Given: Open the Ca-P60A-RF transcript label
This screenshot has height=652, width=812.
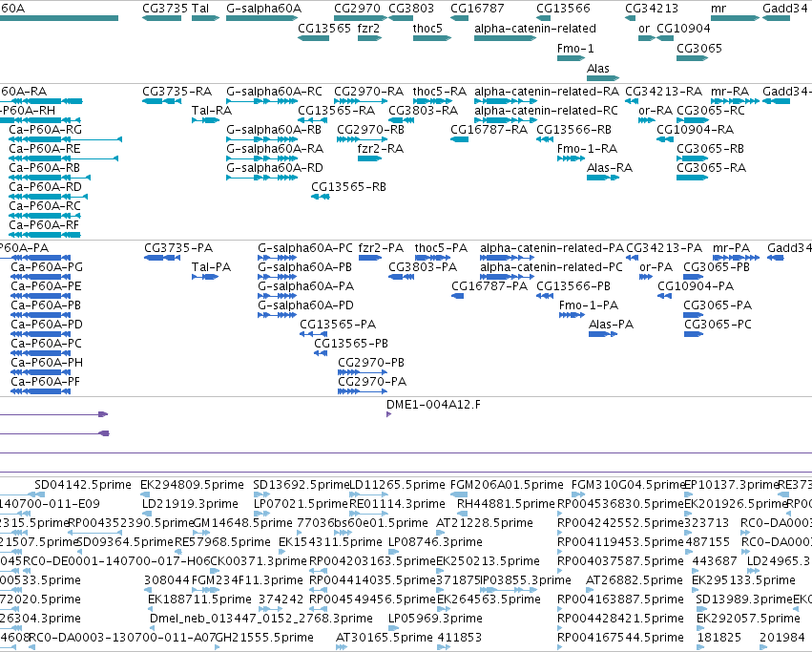Looking at the screenshot, I should 44,225.
